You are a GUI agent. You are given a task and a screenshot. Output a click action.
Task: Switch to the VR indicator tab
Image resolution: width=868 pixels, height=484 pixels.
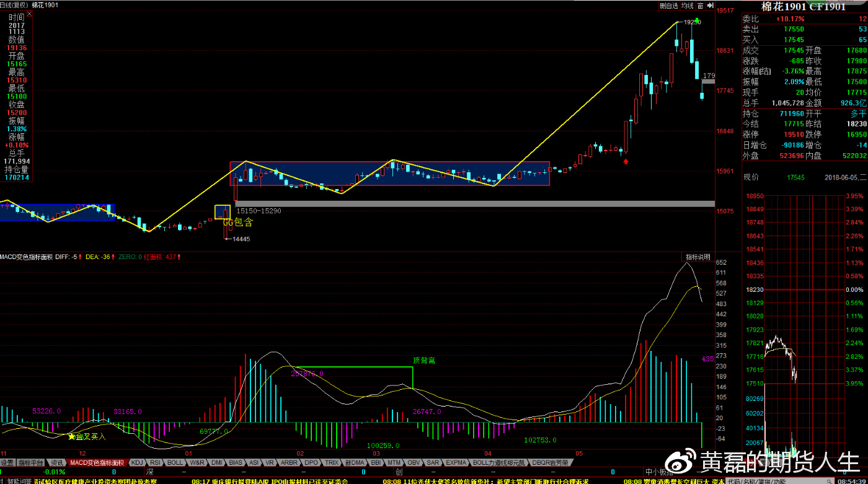(x=270, y=463)
